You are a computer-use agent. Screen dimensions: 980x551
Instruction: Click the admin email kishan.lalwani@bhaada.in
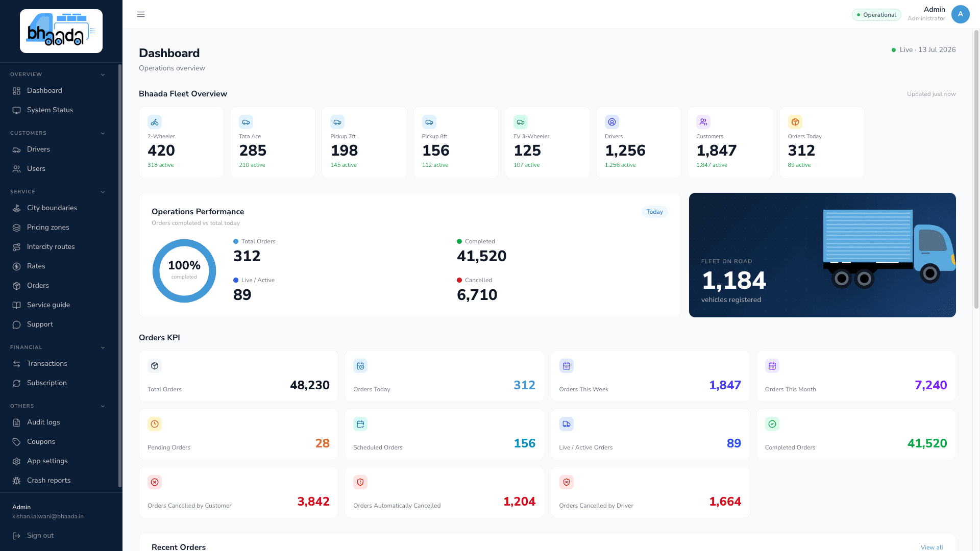pyautogui.click(x=48, y=516)
